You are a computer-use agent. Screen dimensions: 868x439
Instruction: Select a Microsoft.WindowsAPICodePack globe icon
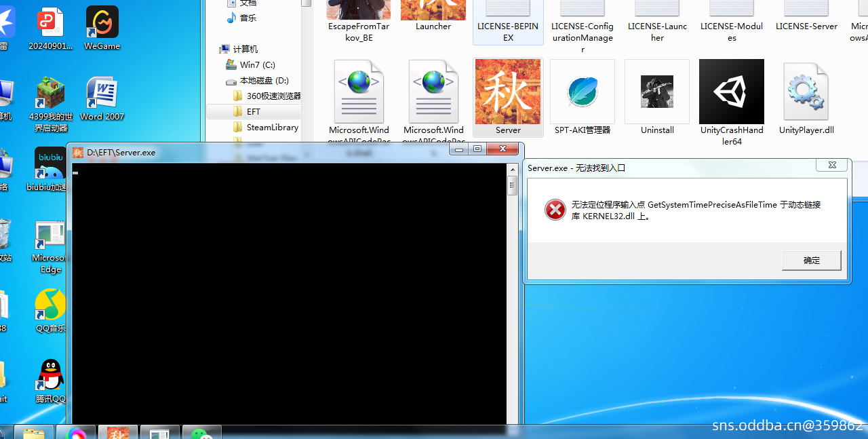[x=358, y=91]
